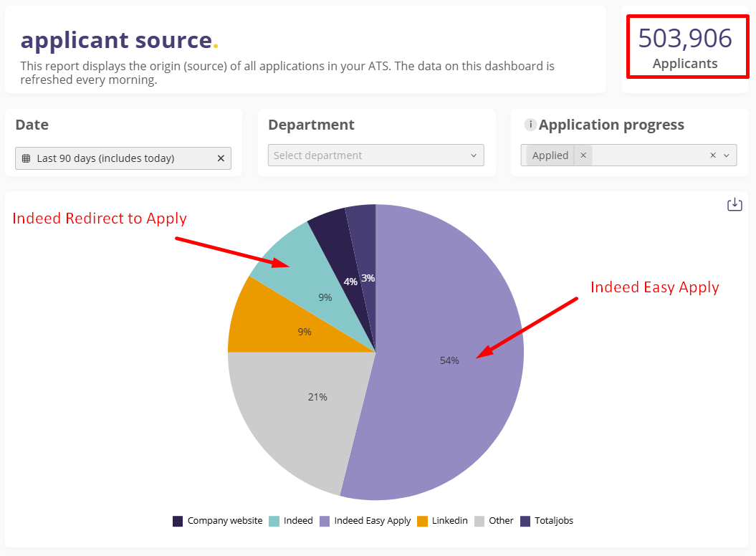Remove the Applied tag
756x556 pixels.
pos(583,155)
